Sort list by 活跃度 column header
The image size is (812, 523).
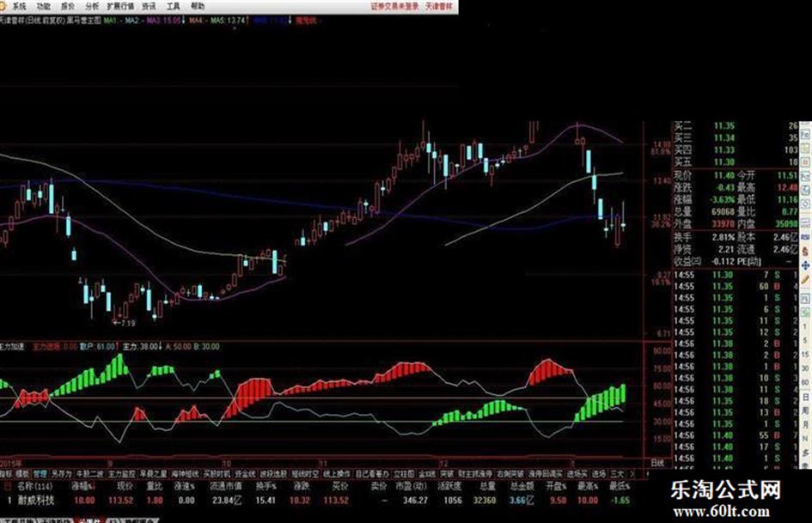[449, 487]
